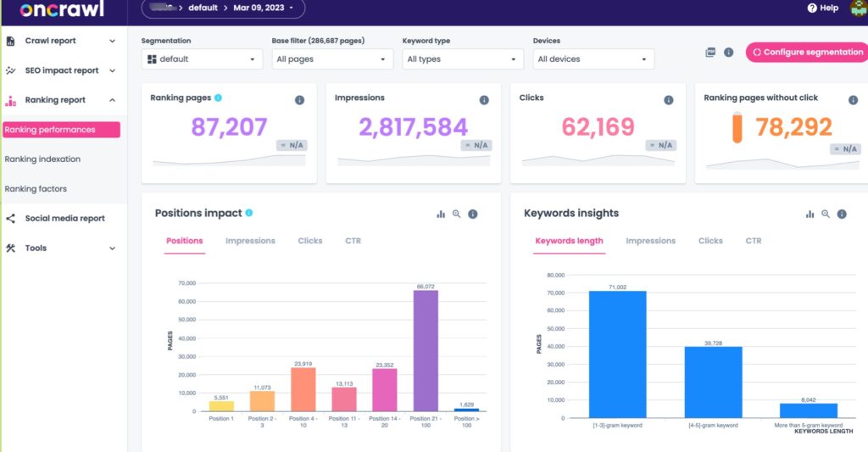This screenshot has height=452, width=868.
Task: Click the info icon beside PDF export
Action: click(728, 53)
